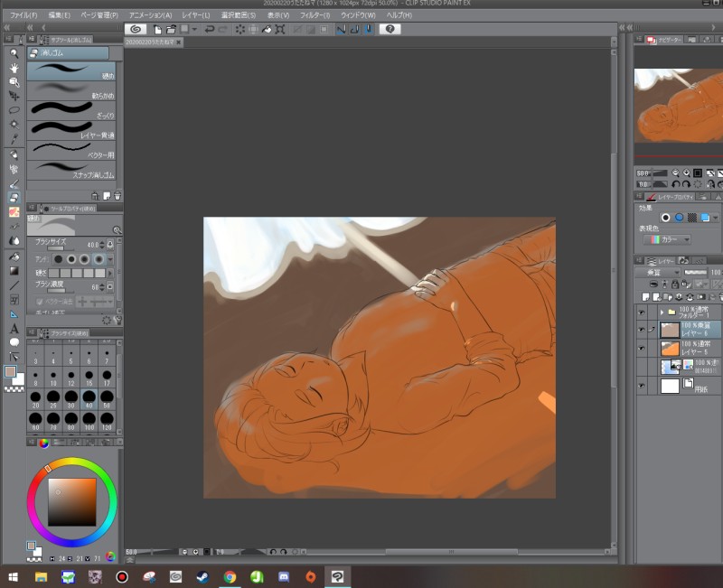Open the ヘルプ(H) menu
This screenshot has height=588, width=723.
[399, 15]
